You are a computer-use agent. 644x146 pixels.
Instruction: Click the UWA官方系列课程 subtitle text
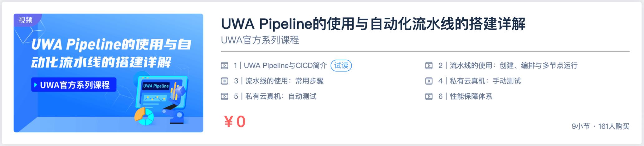tap(260, 40)
